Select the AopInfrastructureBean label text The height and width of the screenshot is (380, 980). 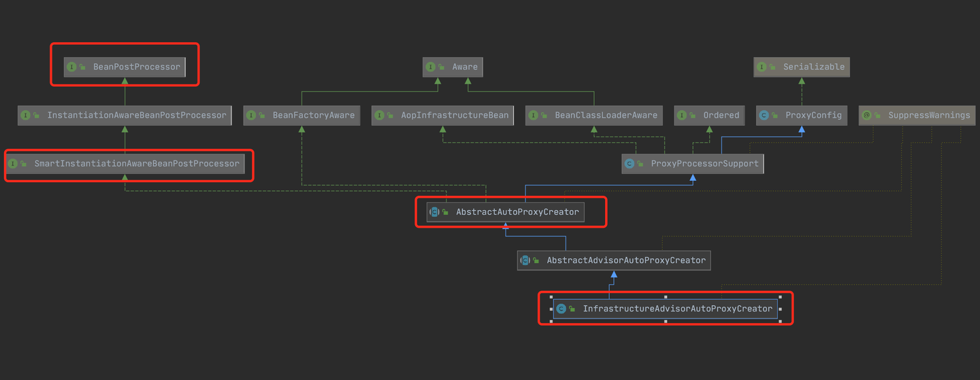coord(455,115)
